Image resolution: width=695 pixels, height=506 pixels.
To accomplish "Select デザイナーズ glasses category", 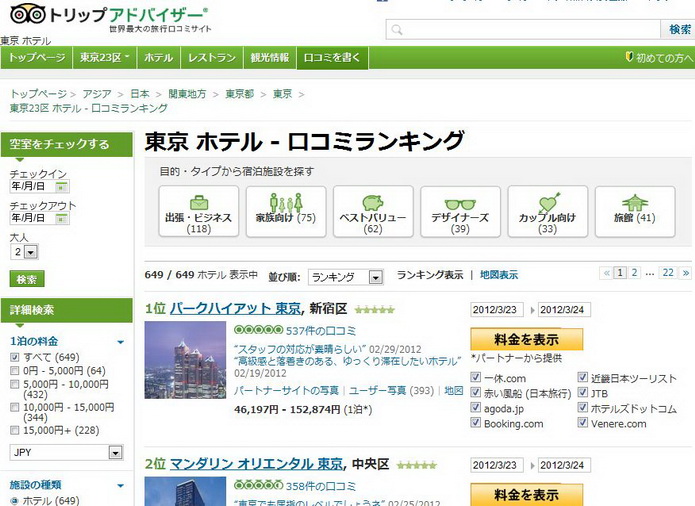I will (x=460, y=211).
